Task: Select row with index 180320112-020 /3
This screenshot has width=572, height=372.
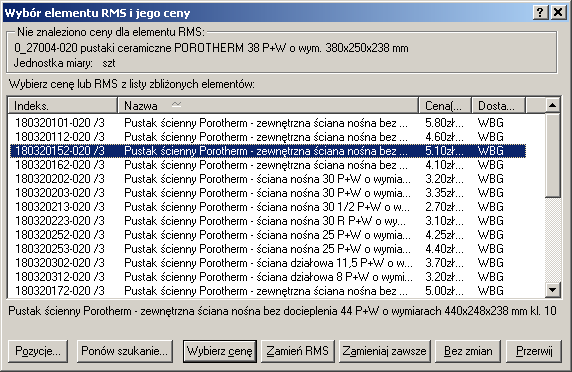Action: (x=268, y=137)
